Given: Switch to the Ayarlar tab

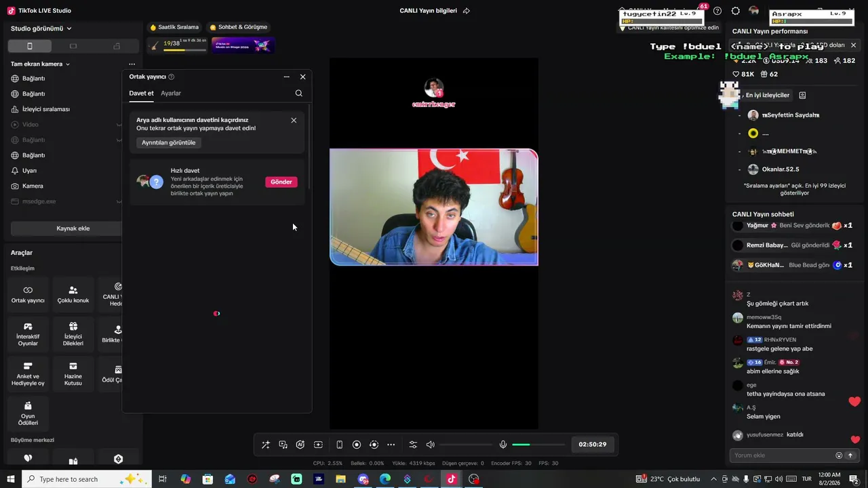Looking at the screenshot, I should 171,94.
